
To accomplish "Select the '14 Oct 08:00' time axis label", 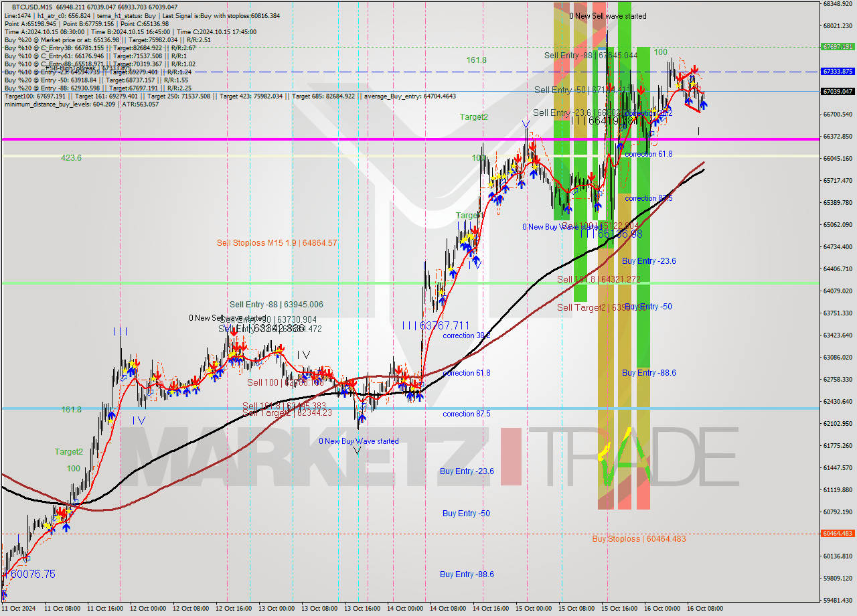I will (x=448, y=609).
